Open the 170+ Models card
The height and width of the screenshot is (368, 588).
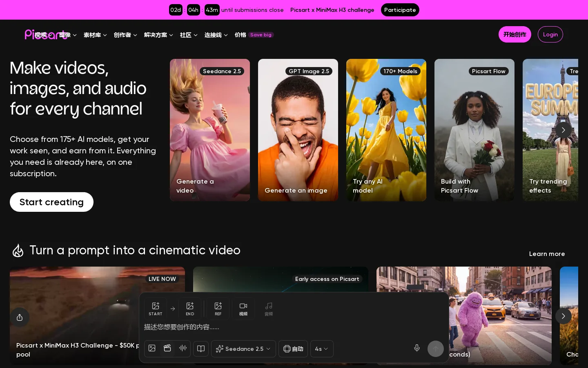pos(386,130)
